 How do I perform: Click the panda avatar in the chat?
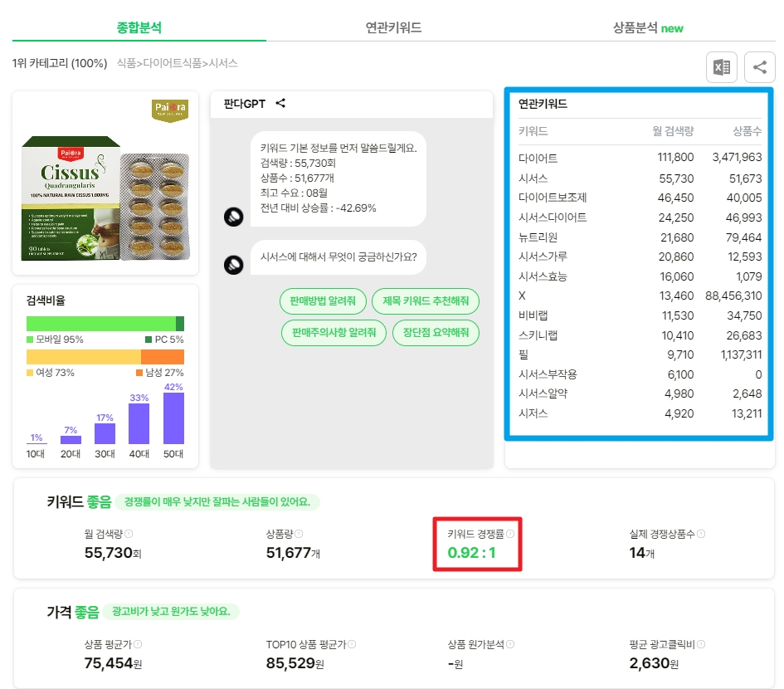click(x=233, y=217)
